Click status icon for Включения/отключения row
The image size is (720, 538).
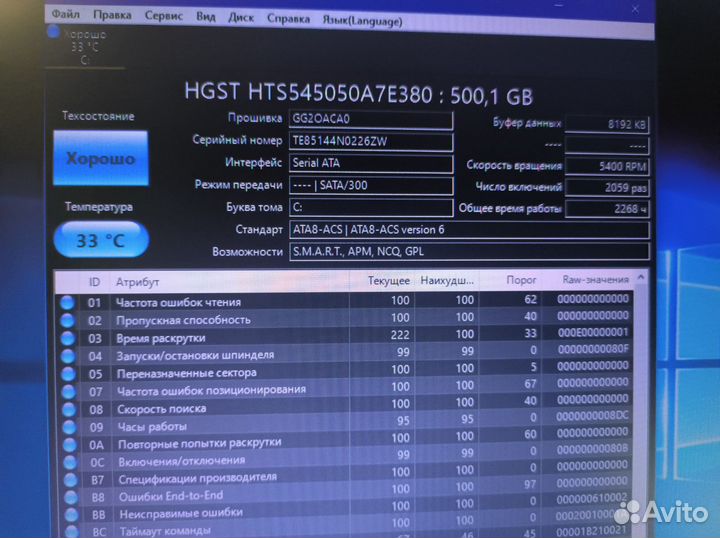coord(68,462)
